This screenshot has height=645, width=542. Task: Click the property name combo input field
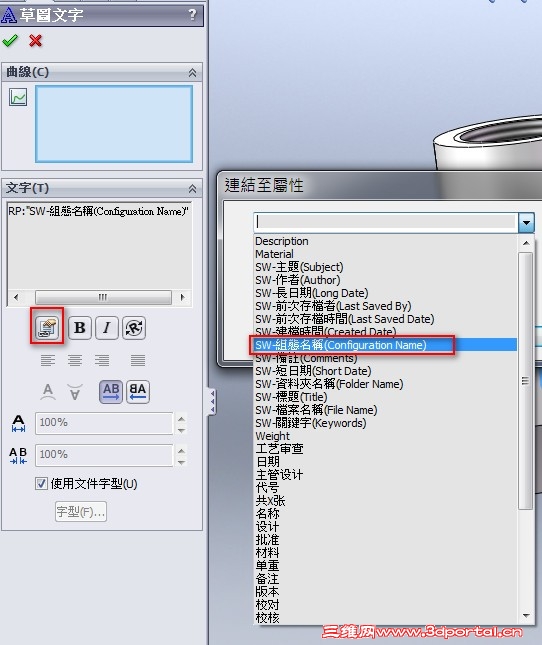[386, 222]
